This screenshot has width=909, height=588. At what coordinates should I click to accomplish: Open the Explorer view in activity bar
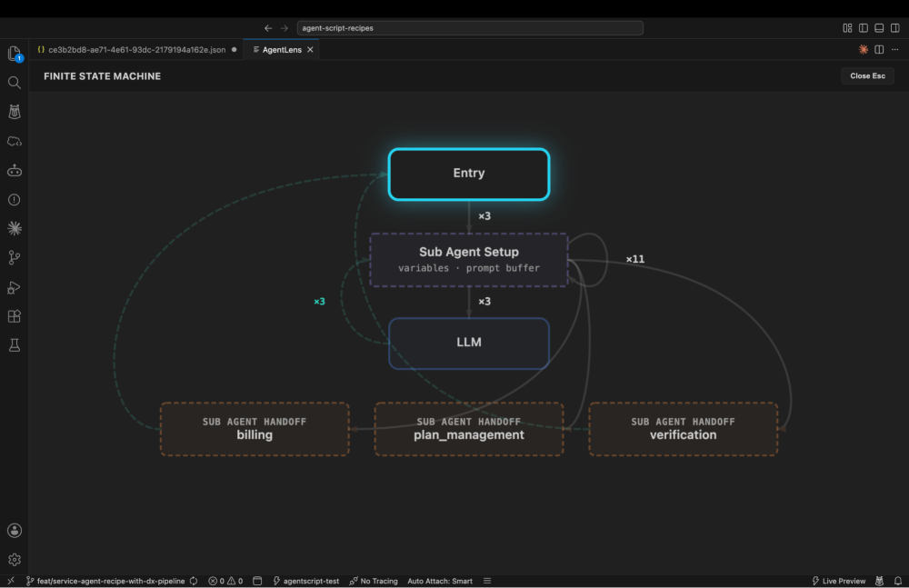(15, 54)
